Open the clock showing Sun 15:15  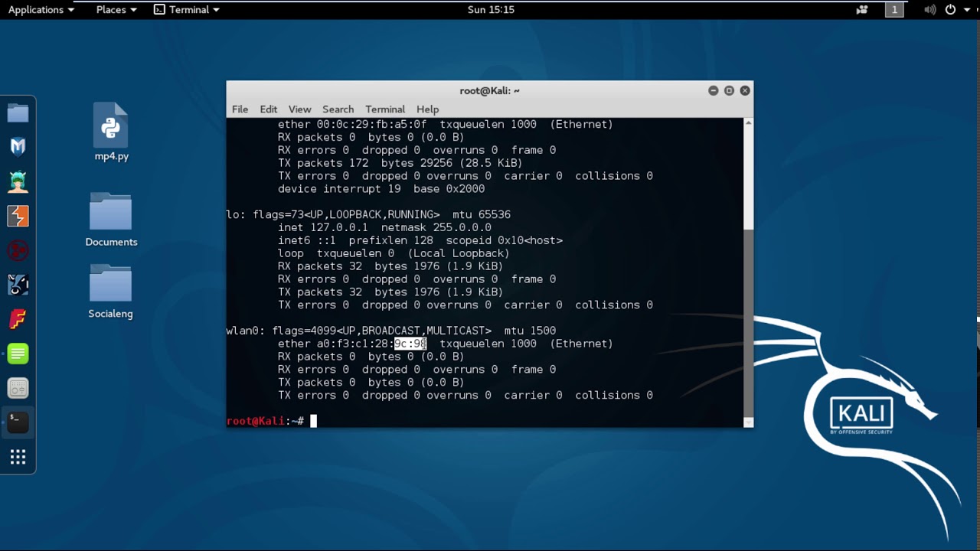point(491,10)
